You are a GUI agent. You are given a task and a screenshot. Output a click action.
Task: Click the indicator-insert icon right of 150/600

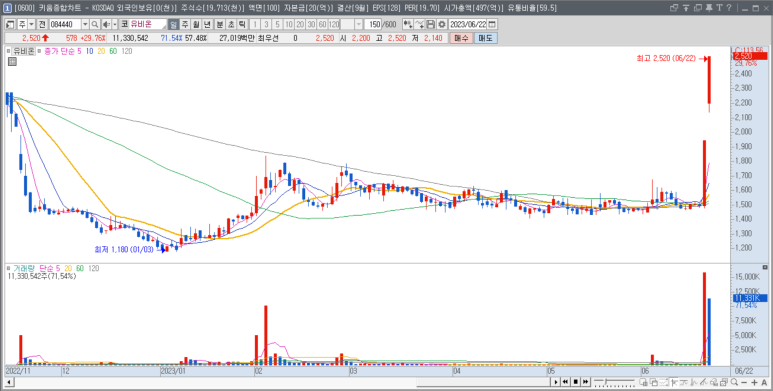(408, 24)
